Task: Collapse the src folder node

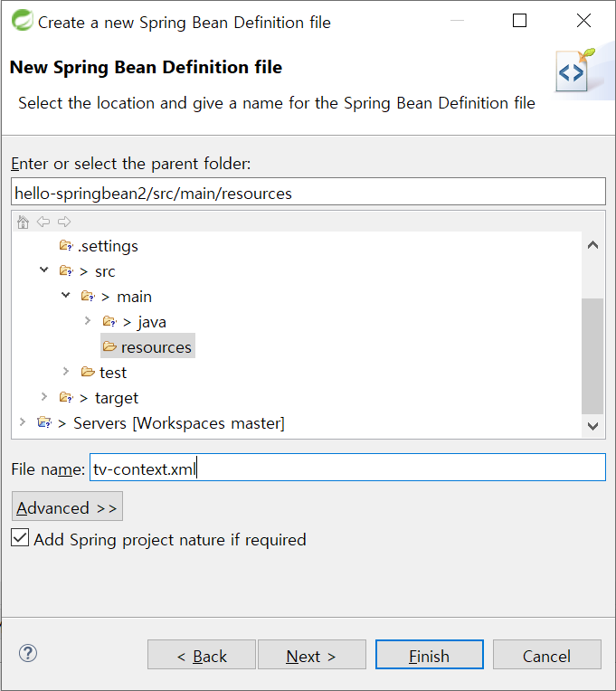Action: pos(44,270)
